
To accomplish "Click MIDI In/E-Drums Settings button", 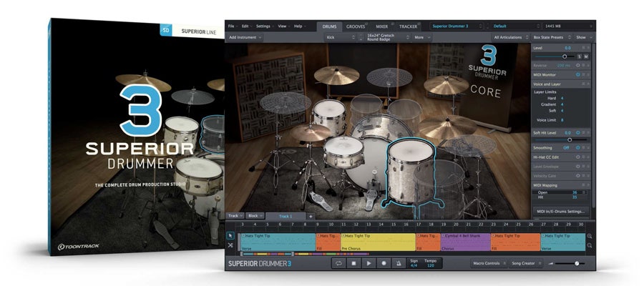I will pos(561,212).
